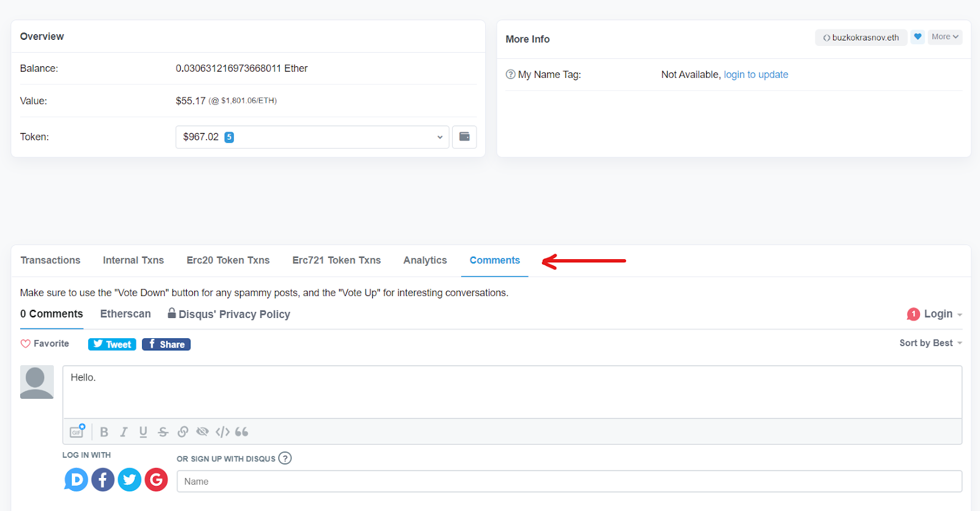Image resolution: width=980 pixels, height=511 pixels.
Task: Insert blockquote in comment
Action: click(x=242, y=432)
